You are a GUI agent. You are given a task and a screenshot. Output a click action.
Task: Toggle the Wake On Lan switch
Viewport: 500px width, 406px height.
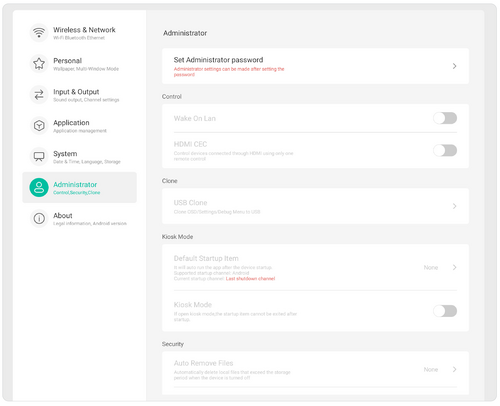(445, 118)
